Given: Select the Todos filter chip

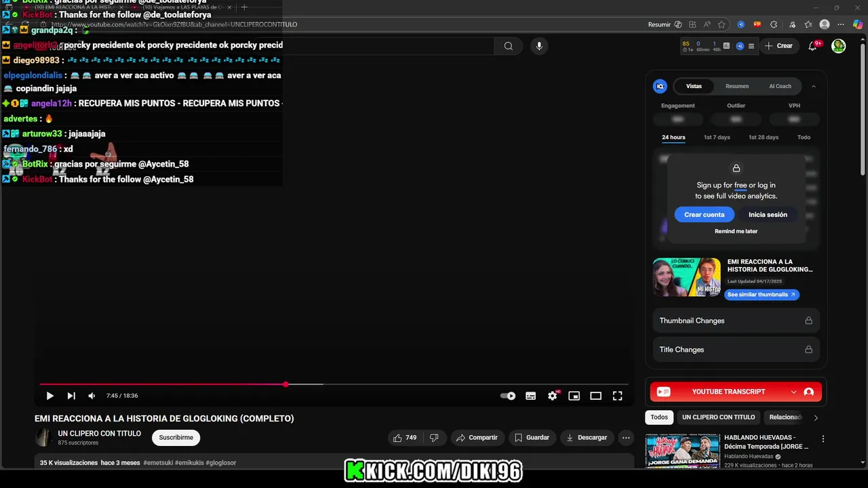Looking at the screenshot, I should click(x=659, y=418).
